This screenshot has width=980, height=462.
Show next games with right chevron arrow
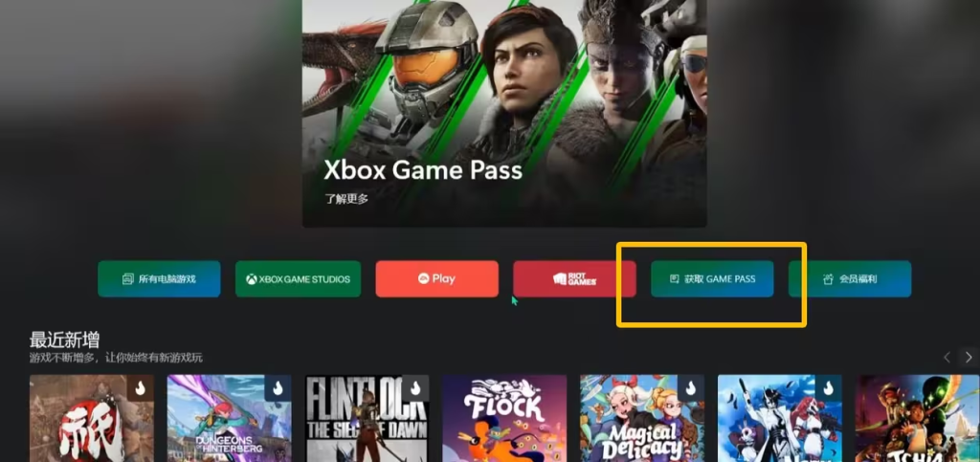click(969, 357)
